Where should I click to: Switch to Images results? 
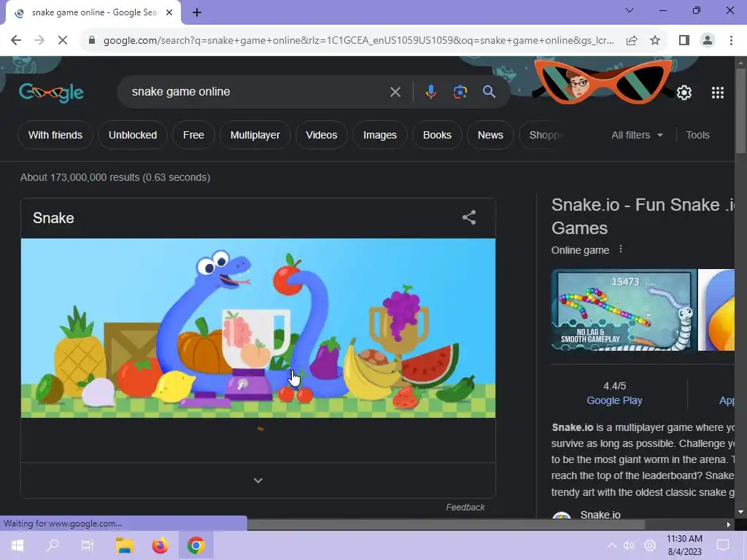[x=379, y=135]
